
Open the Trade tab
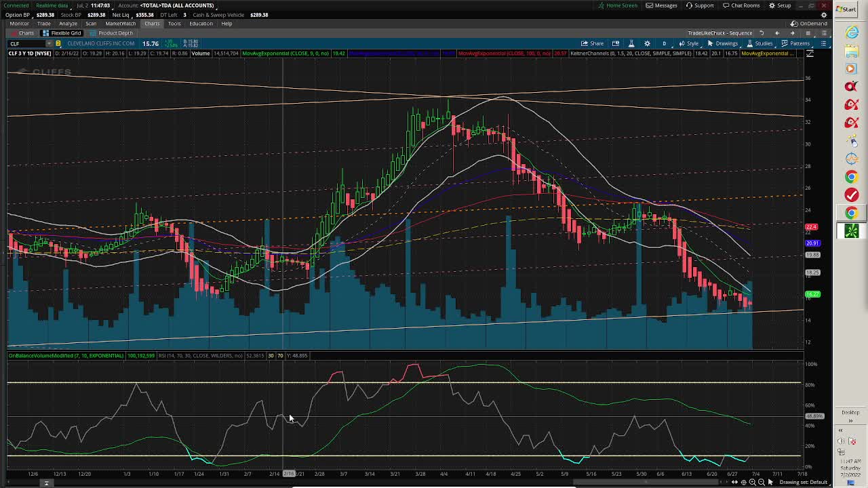43,24
